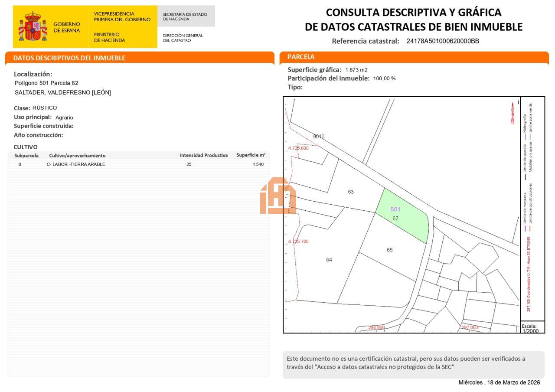
Task: Click the orange house watermark logo
Action: (277, 196)
